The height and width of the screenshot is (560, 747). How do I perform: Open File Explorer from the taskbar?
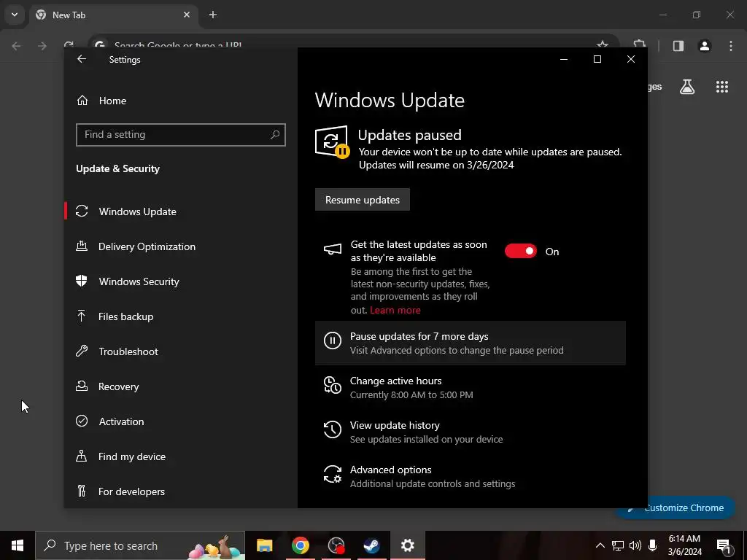click(x=264, y=545)
